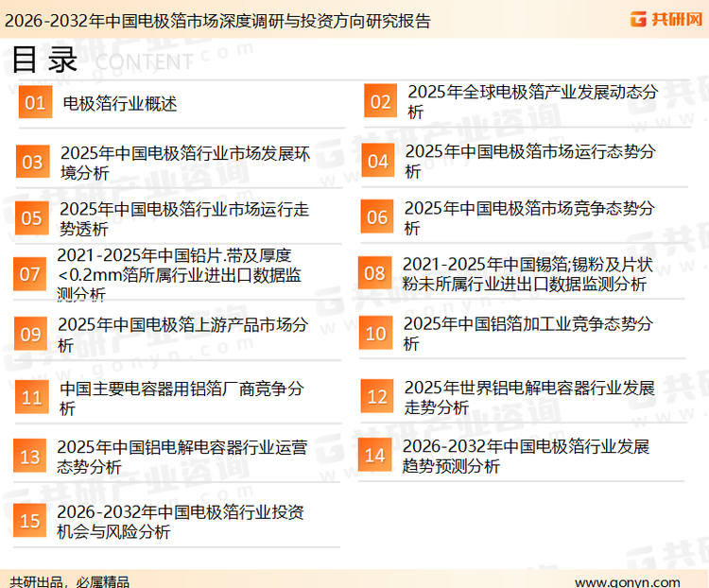Viewport: 709px width, 588px height.
Task: Select chapter title 2025年中国电极箔市场运行态势分析
Action: [530, 161]
